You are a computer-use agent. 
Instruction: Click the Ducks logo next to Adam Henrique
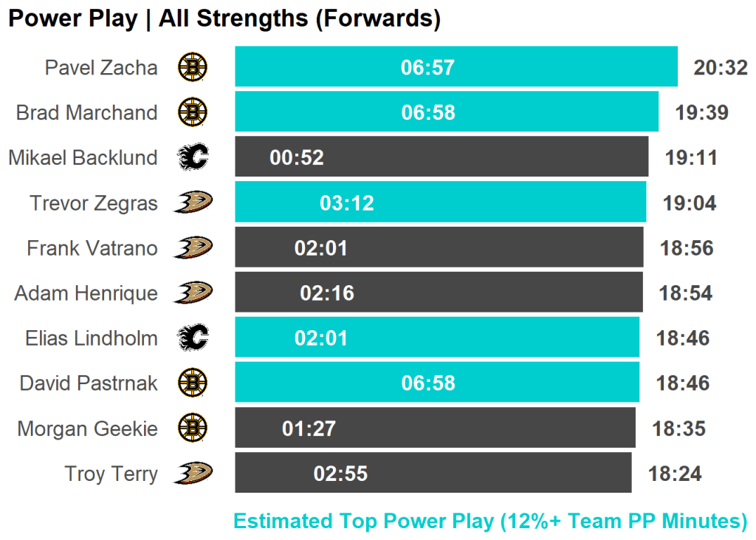[193, 293]
